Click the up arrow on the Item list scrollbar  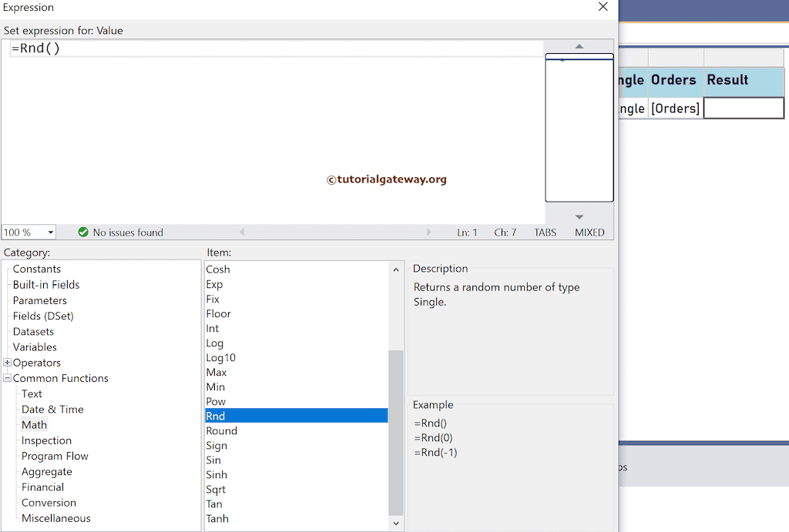pos(395,269)
